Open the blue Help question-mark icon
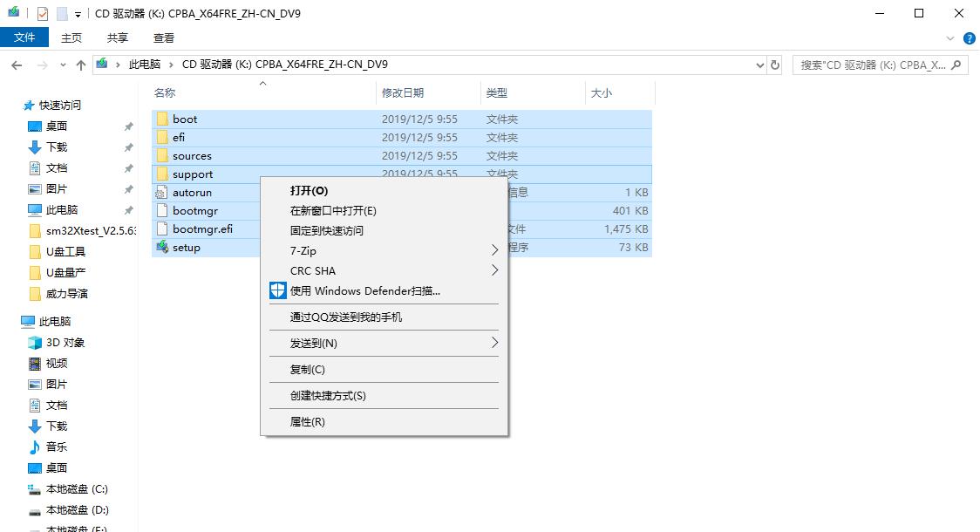Screen dimensions: 980x532 pyautogui.click(x=968, y=38)
